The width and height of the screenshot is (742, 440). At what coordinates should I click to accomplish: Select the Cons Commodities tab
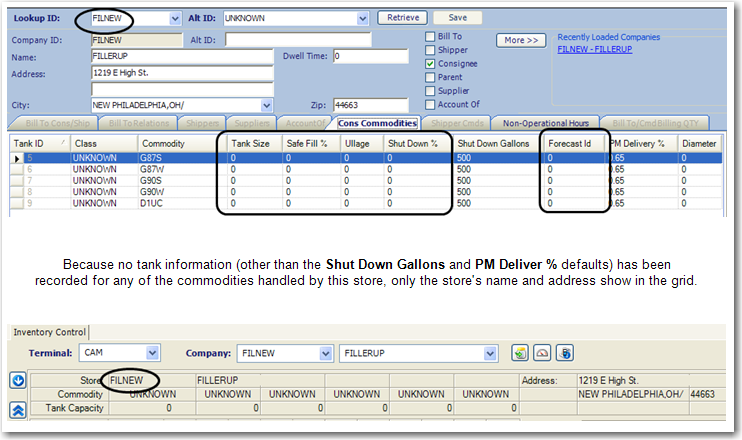(x=377, y=123)
